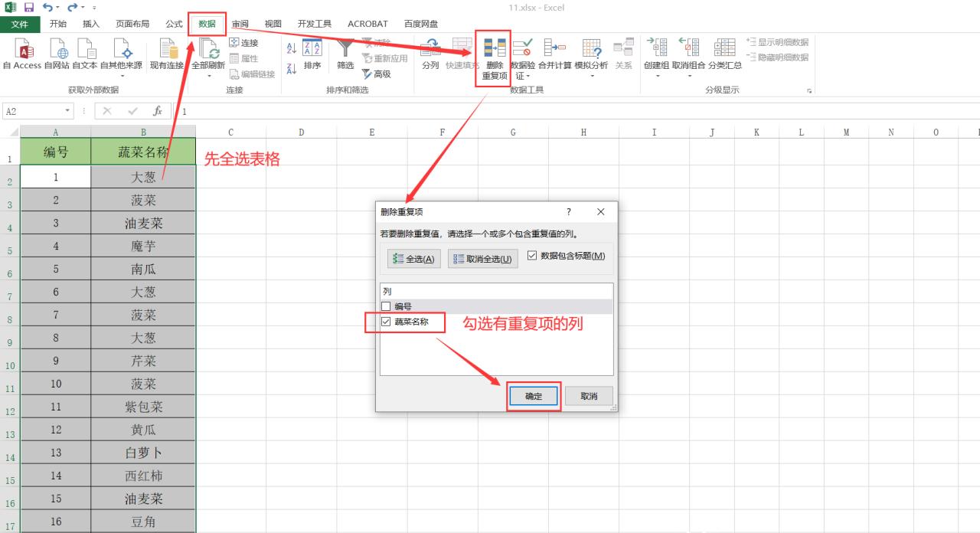
Task: Click the dialog help question mark
Action: pos(568,212)
